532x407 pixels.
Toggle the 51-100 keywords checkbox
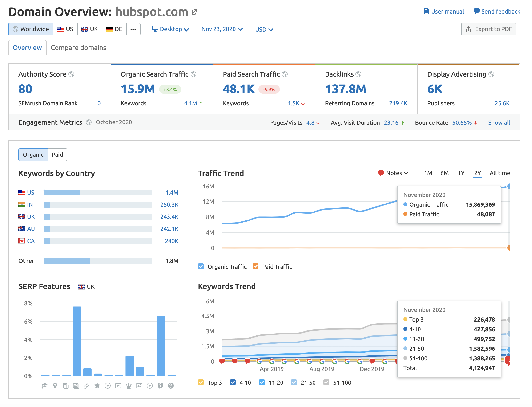tap(326, 382)
